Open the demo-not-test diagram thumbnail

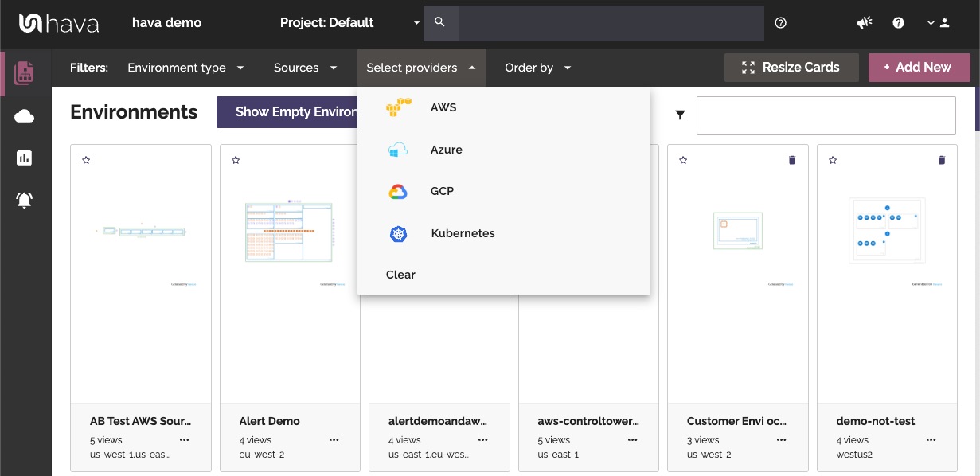point(888,230)
